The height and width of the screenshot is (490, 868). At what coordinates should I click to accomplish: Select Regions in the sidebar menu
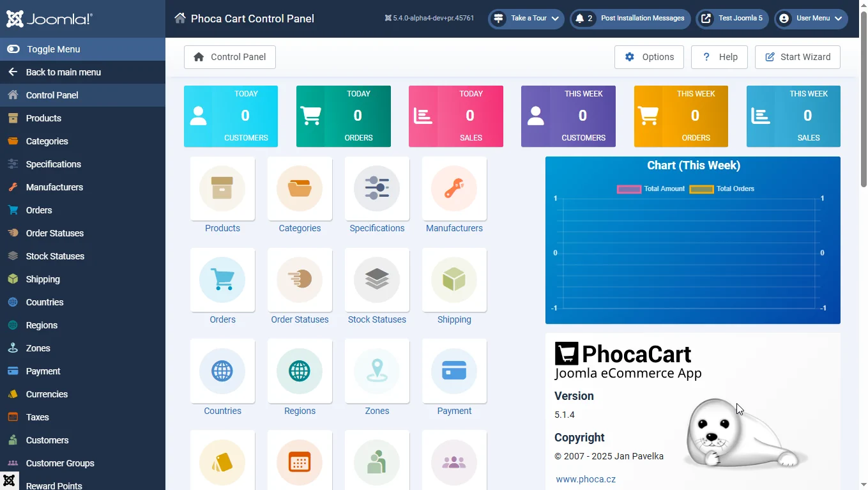[82, 325]
